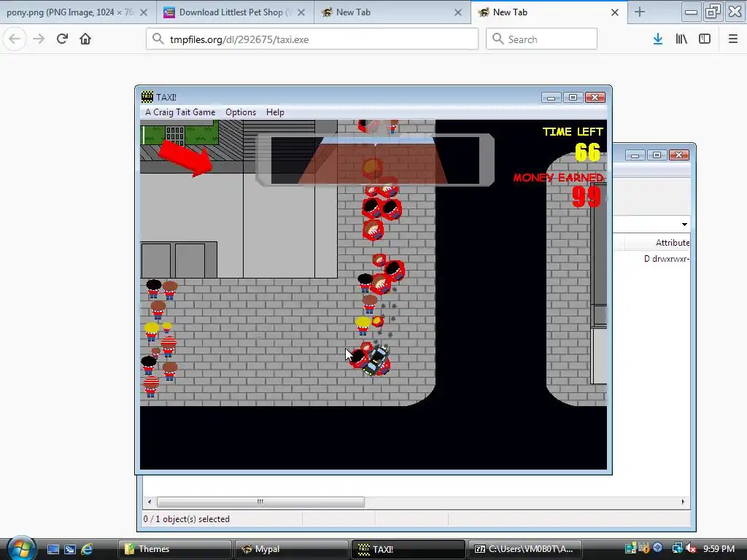Click the network tray icon
The image size is (747, 560).
677,549
